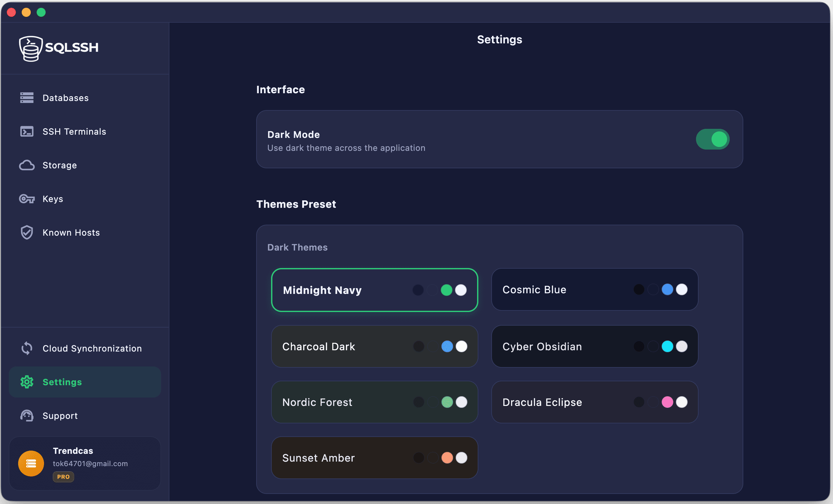Open Cloud Synchronization
Image resolution: width=833 pixels, height=504 pixels.
tap(85, 348)
